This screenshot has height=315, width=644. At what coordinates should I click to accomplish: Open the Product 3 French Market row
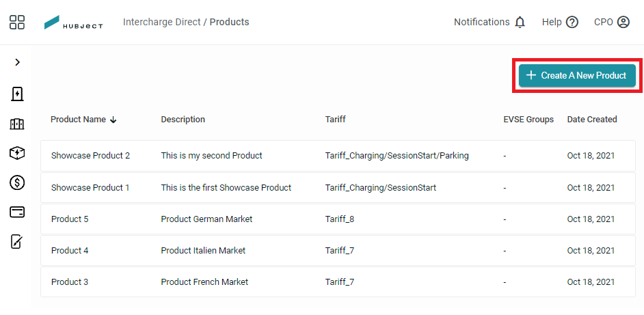338,282
